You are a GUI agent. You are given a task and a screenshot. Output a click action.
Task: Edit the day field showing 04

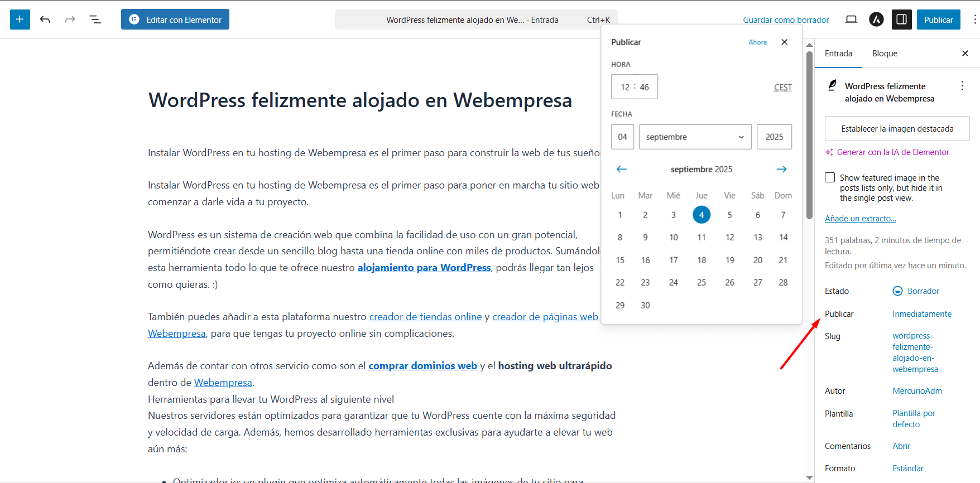[622, 137]
